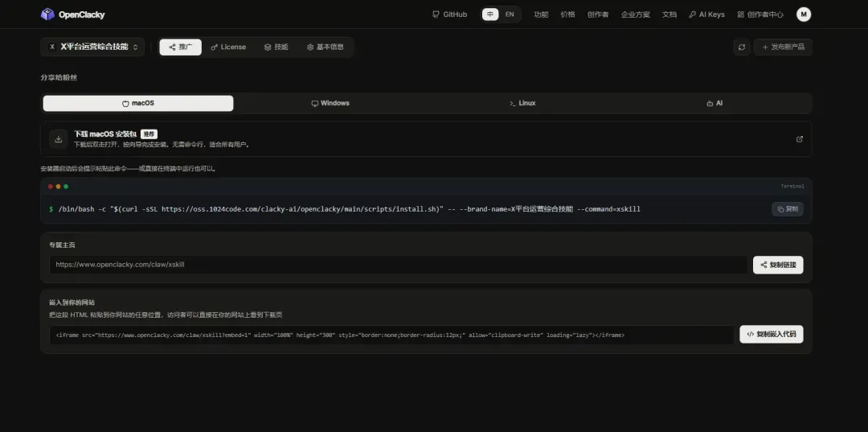
Task: Click the green terminal window dot
Action: (66, 187)
